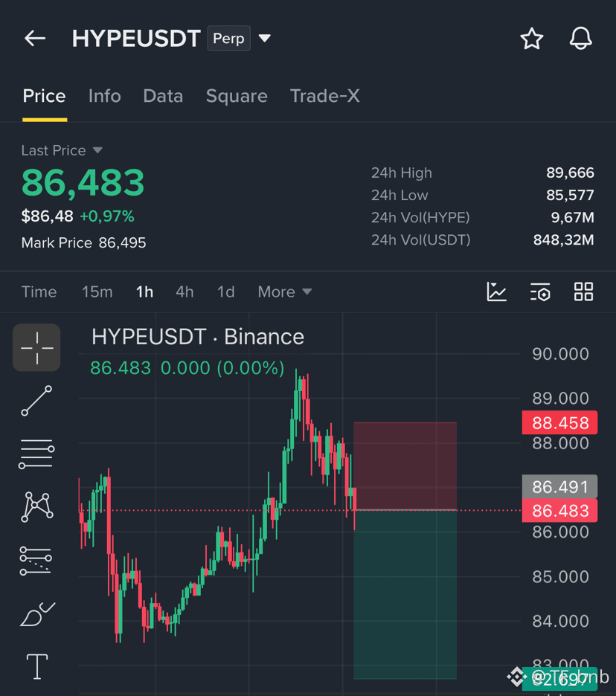Image resolution: width=616 pixels, height=696 pixels.
Task: Open the grid layout icon
Action: [x=583, y=291]
